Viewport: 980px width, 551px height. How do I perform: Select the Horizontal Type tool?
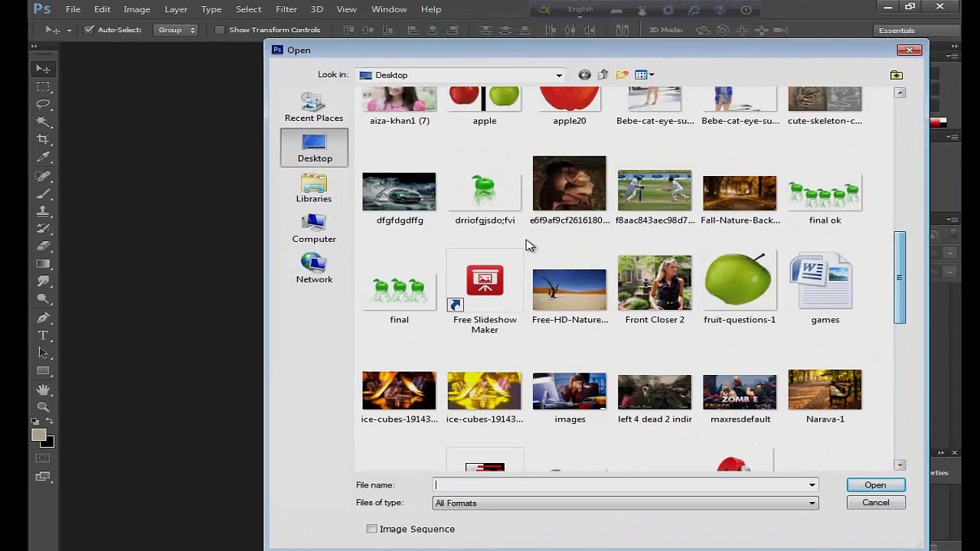pyautogui.click(x=44, y=335)
